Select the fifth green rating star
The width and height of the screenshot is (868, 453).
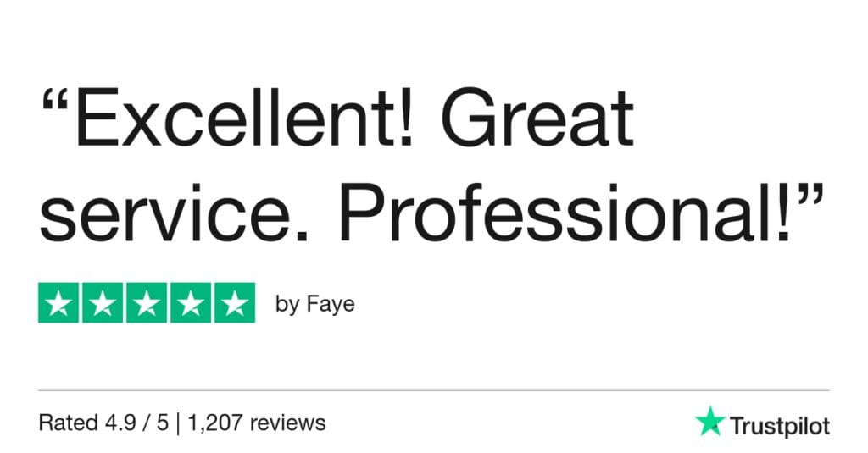[234, 302]
